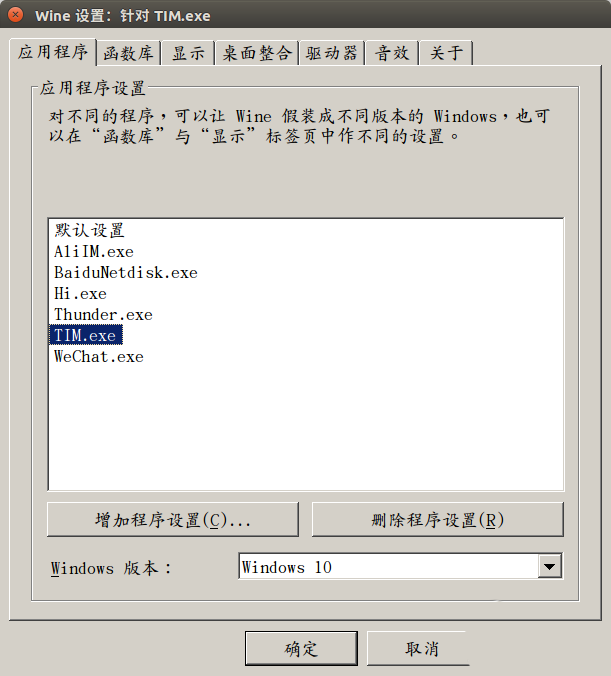The image size is (611, 676).
Task: Select the highlighted TIM.exe entry
Action: point(86,335)
